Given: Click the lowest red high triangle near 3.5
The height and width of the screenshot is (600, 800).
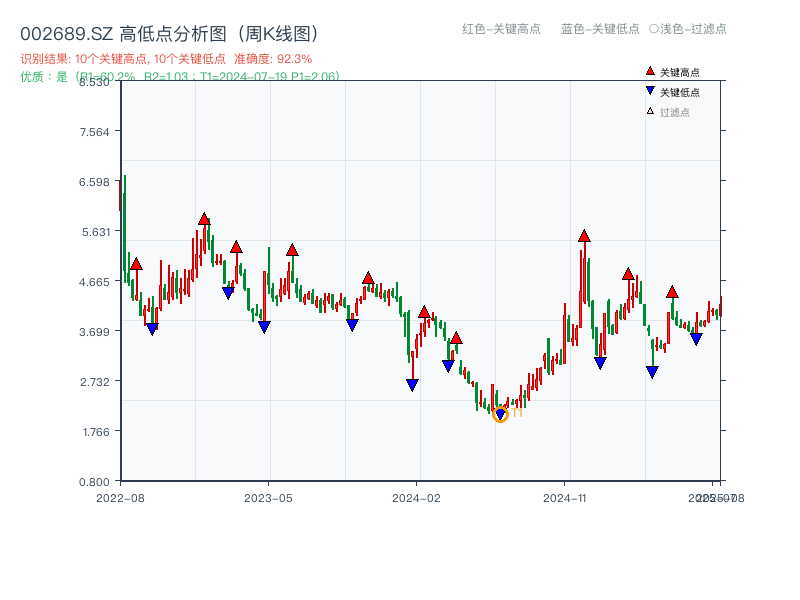Looking at the screenshot, I should click(457, 337).
